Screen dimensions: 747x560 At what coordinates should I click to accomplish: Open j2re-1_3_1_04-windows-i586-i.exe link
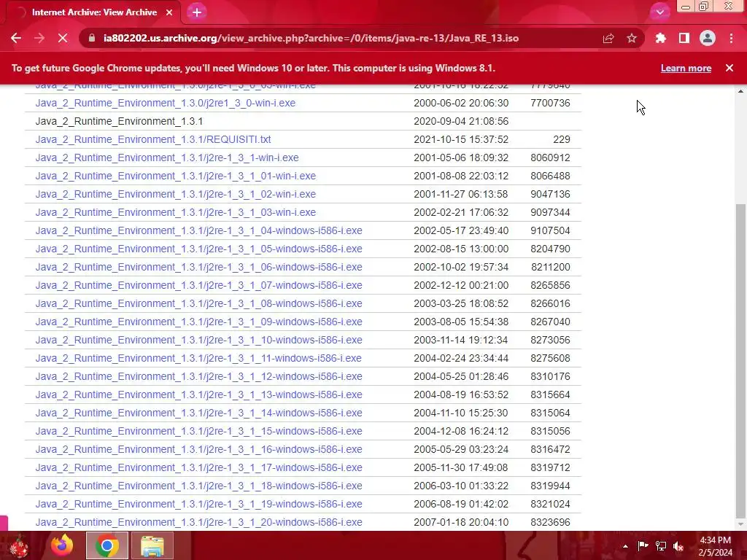pos(198,230)
